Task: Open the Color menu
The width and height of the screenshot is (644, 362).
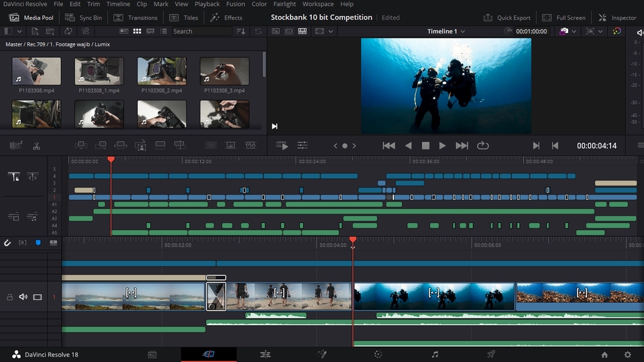Action: pyautogui.click(x=259, y=4)
